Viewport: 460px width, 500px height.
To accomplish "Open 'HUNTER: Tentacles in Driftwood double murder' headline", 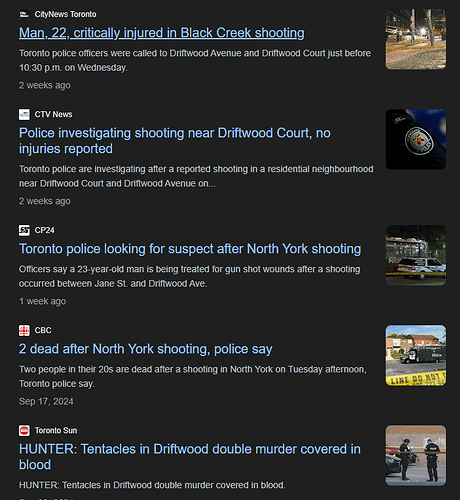I will click(190, 457).
